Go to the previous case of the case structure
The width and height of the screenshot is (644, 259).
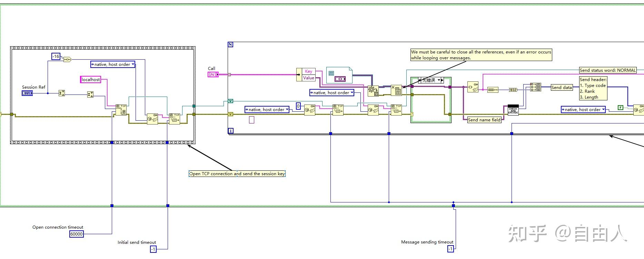tap(420, 80)
